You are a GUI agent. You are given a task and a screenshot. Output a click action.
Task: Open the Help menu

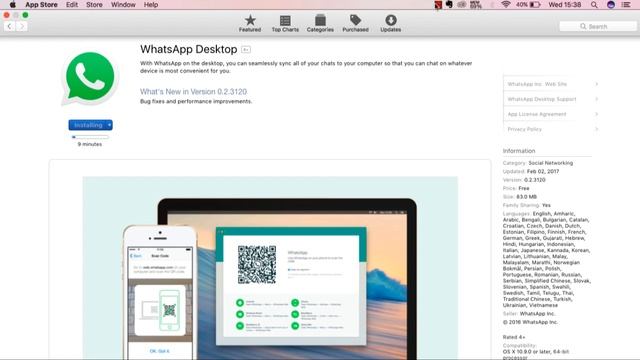pos(151,5)
